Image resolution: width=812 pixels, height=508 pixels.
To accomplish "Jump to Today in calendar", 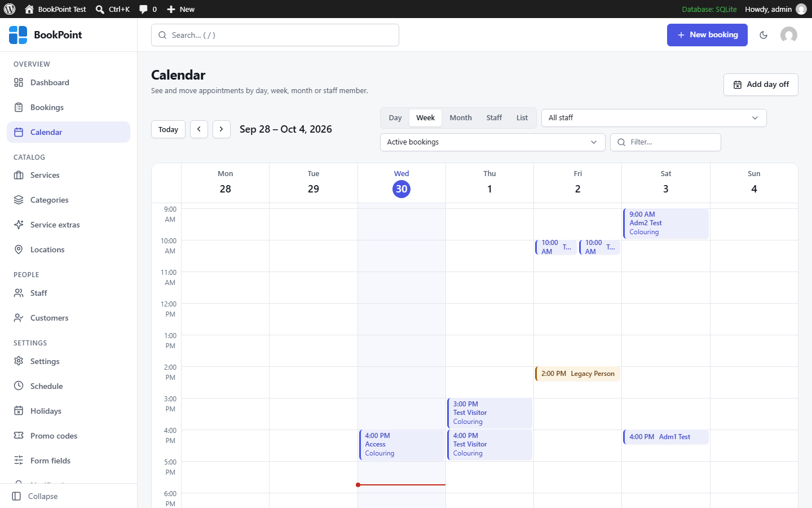I will tap(168, 129).
